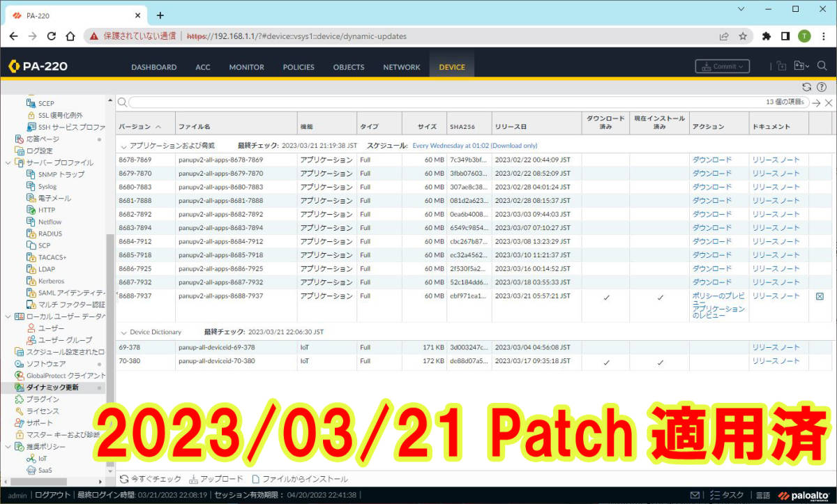Switch to MONITOR tab
The image size is (837, 504).
click(x=247, y=67)
